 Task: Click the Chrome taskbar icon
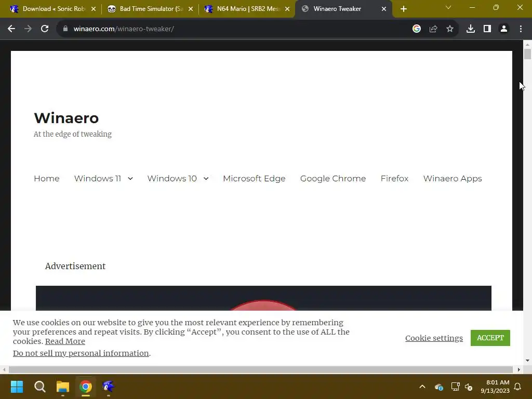click(86, 387)
